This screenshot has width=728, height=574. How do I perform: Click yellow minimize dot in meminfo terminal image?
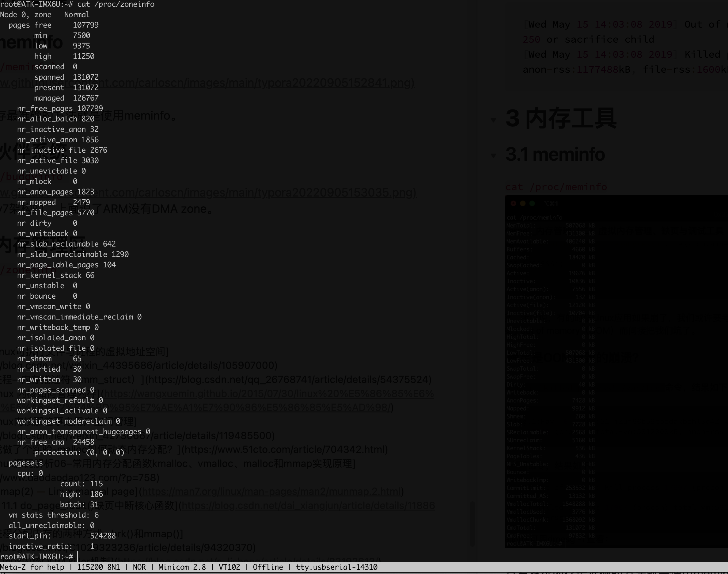522,204
